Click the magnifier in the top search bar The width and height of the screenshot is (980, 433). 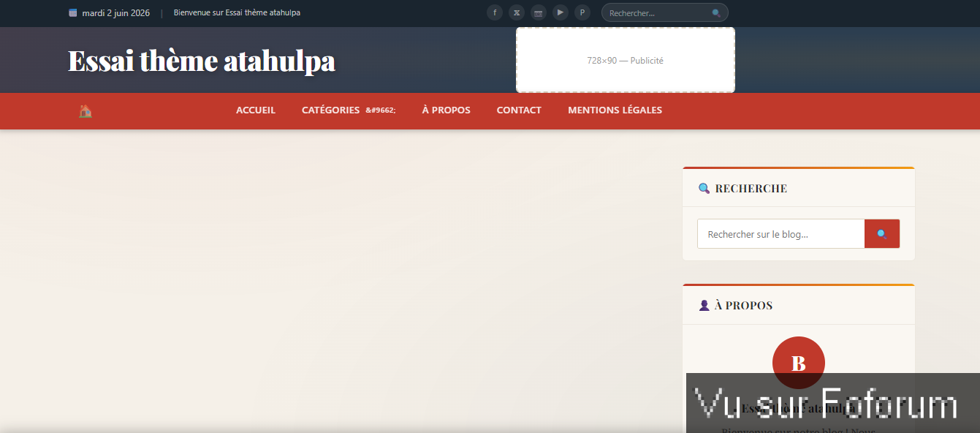(716, 13)
